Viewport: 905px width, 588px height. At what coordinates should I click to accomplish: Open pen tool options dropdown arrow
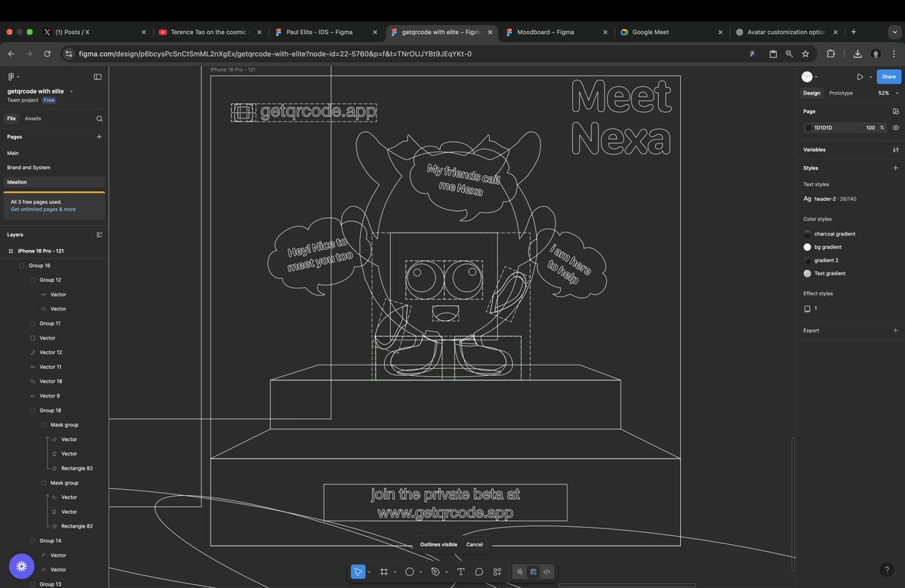[x=447, y=572]
